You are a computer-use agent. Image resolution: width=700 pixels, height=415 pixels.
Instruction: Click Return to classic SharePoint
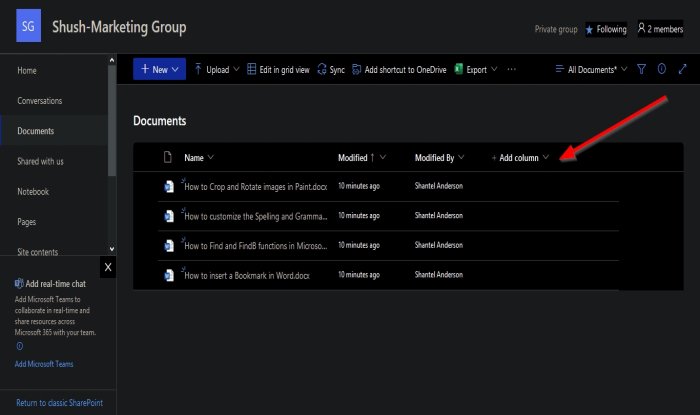59,403
